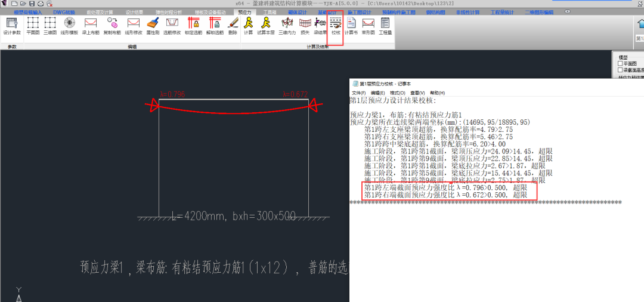
Task: Enable the 梁截面高度 checkbox in 模型 panel
Action: (621, 70)
